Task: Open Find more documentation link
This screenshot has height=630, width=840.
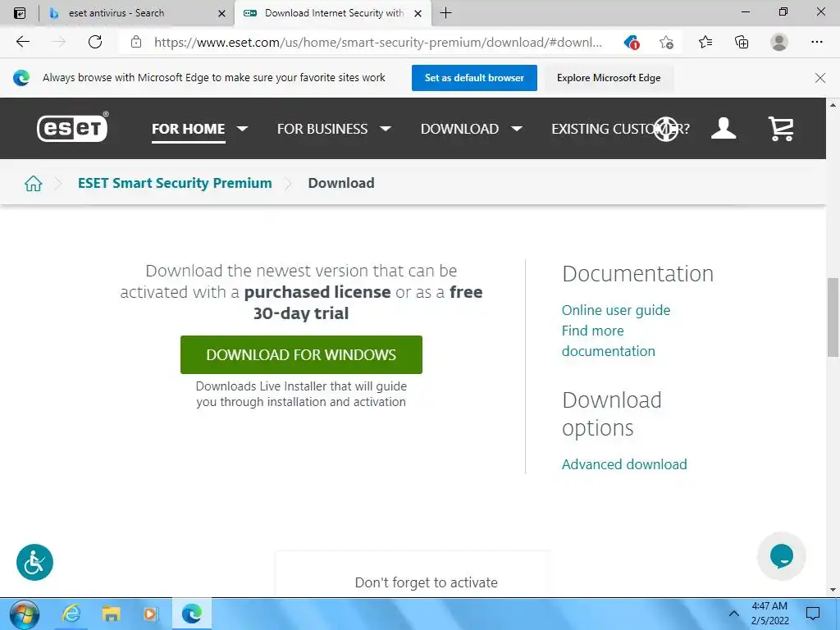Action: point(608,340)
